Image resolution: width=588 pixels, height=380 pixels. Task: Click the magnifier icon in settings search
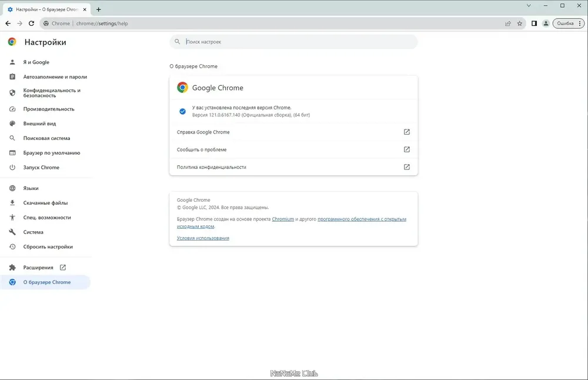click(178, 42)
